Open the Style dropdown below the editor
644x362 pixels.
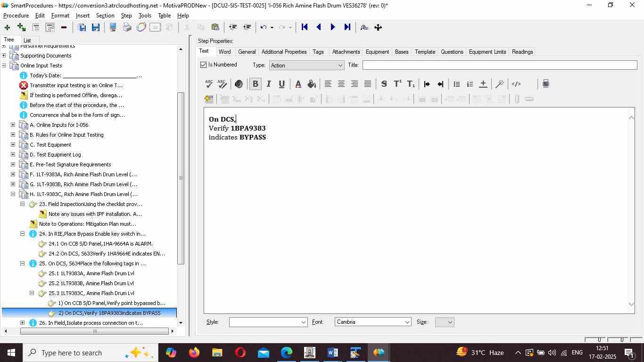[x=268, y=322]
